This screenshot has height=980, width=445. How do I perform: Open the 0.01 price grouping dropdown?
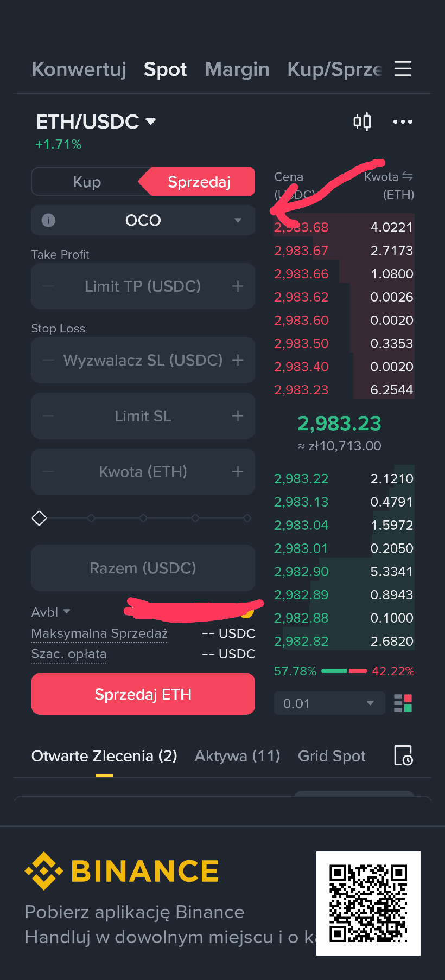329,703
